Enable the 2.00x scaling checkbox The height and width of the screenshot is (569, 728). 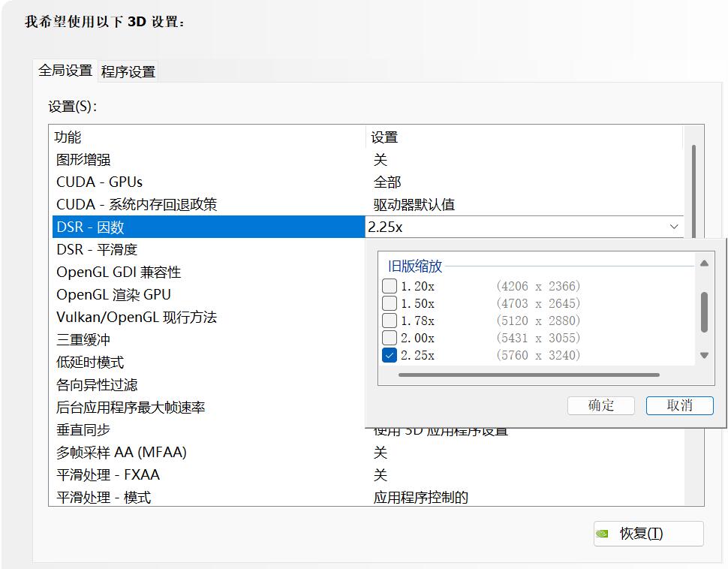[x=389, y=338]
